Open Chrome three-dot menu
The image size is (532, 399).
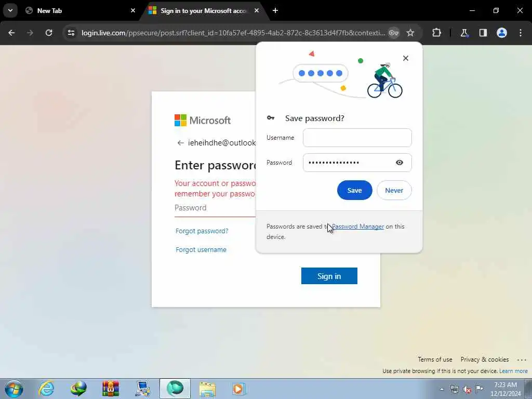tap(521, 33)
